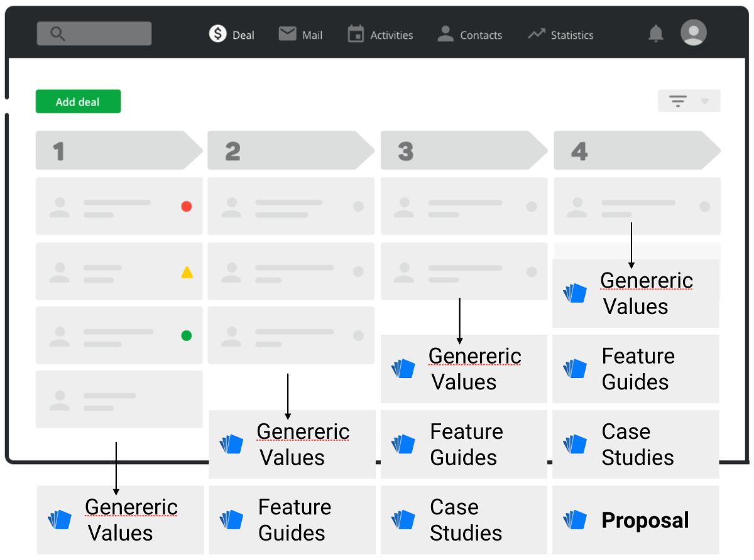
Task: Click blue icon beside Case Studies in column 3
Action: pyautogui.click(x=403, y=520)
